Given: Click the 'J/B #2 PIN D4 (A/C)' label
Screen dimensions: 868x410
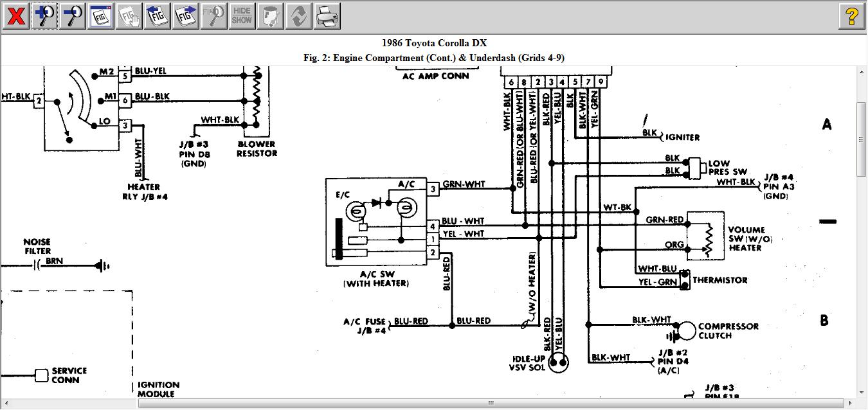Looking at the screenshot, I should 673,362.
